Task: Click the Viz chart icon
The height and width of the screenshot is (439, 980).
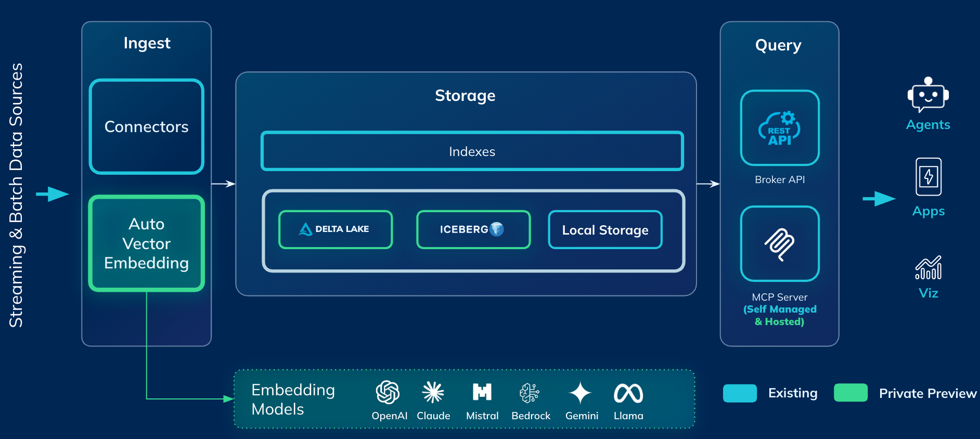Action: click(x=929, y=267)
